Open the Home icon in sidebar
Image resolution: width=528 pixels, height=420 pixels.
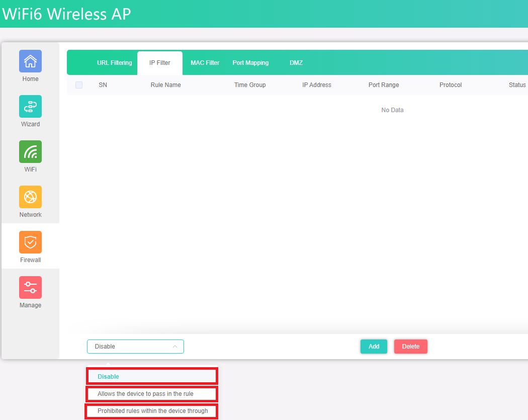(30, 61)
